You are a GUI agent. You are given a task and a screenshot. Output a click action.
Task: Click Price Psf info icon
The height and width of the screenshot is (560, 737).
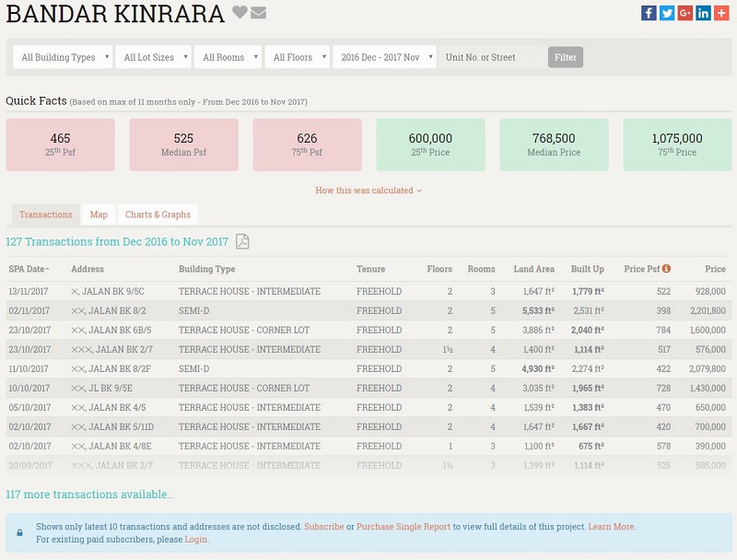point(666,268)
